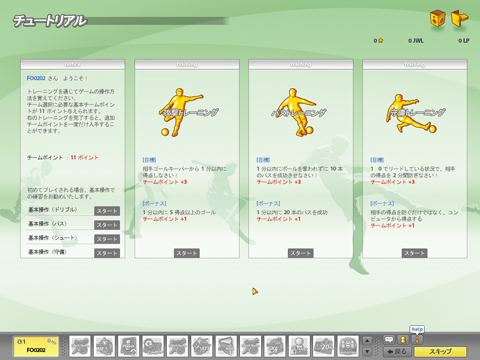
Task: Open the help icon in bottom bar
Action: pos(417,340)
